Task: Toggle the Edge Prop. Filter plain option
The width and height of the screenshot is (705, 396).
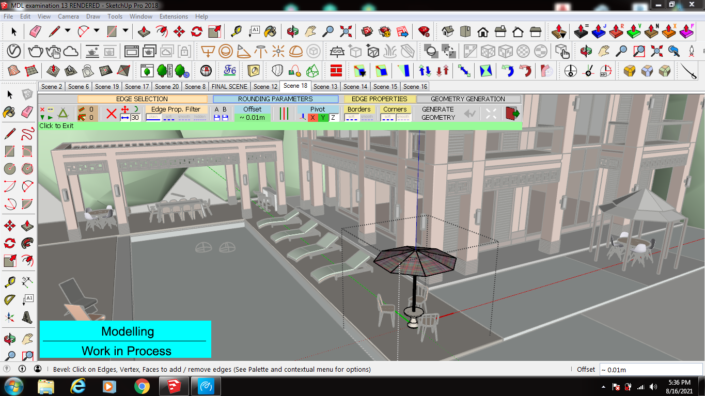Action: click(x=153, y=118)
